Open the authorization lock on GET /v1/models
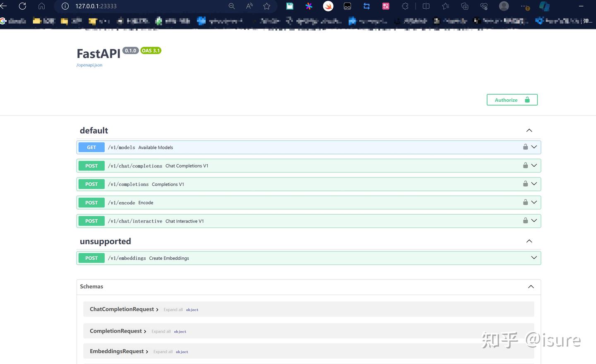596x364 pixels. coord(525,146)
